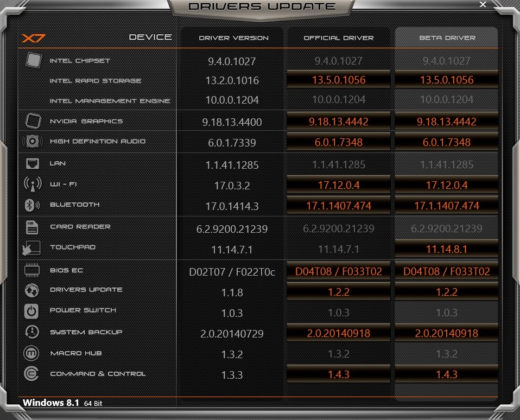Click the Command & Control icon
This screenshot has width=520, height=420.
coord(31,374)
